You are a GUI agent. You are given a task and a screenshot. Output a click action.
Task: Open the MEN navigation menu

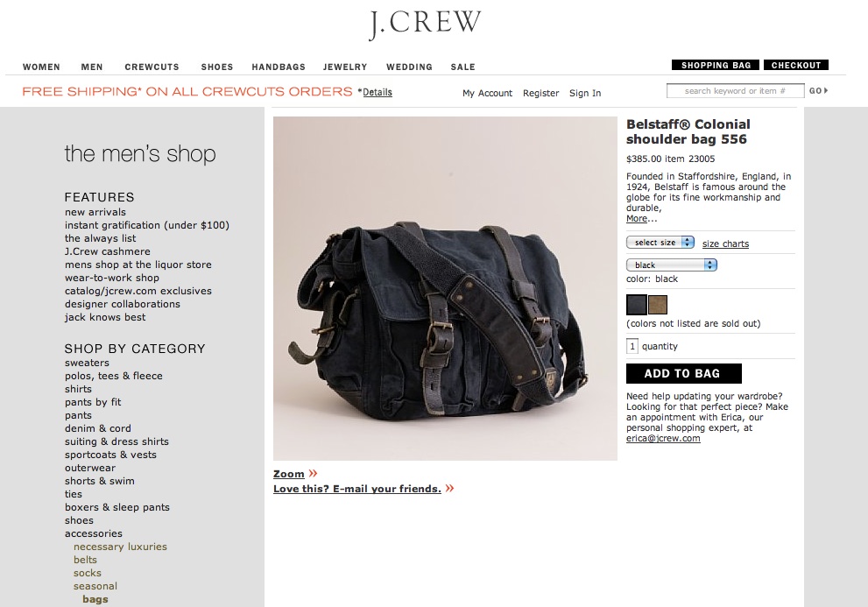click(92, 67)
